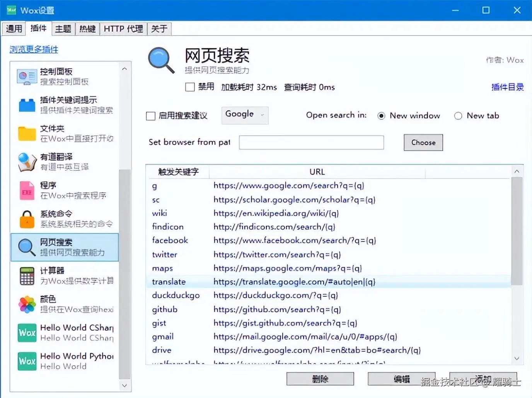Click the browser path input field

[x=311, y=143]
